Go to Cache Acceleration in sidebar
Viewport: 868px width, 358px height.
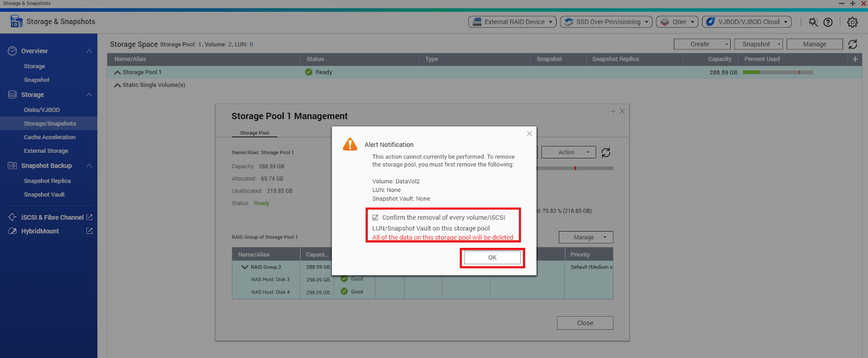point(49,137)
